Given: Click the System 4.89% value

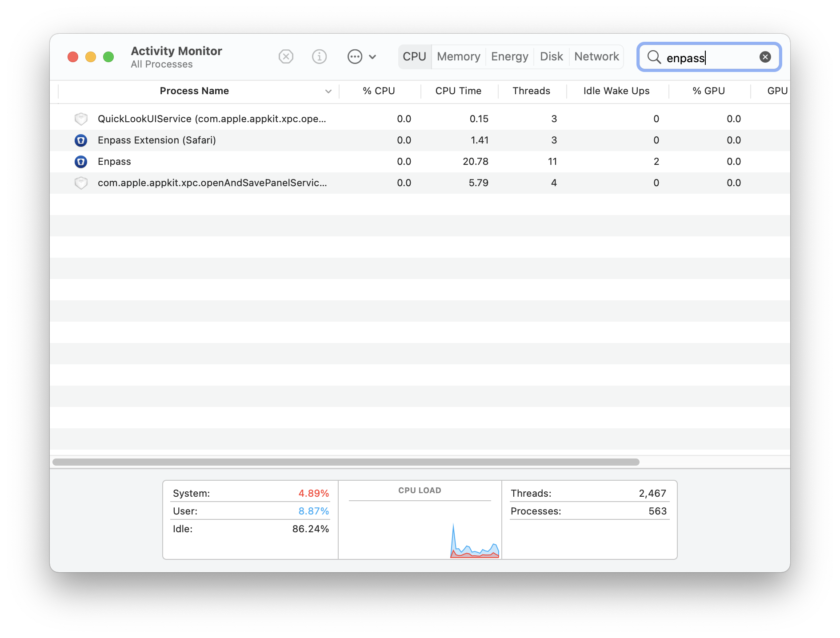Looking at the screenshot, I should tap(313, 494).
